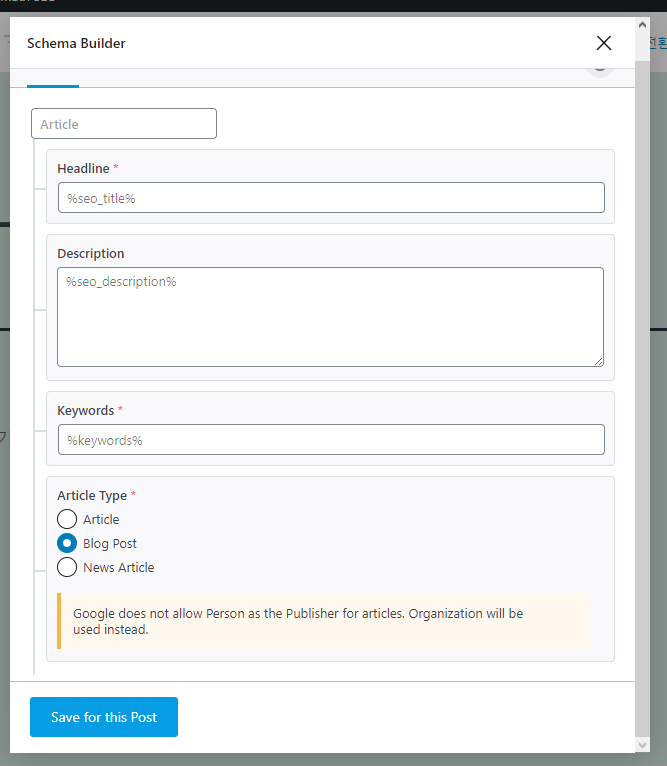Viewport: 667px width, 766px height.
Task: Click the Article Type label
Action: coord(92,495)
